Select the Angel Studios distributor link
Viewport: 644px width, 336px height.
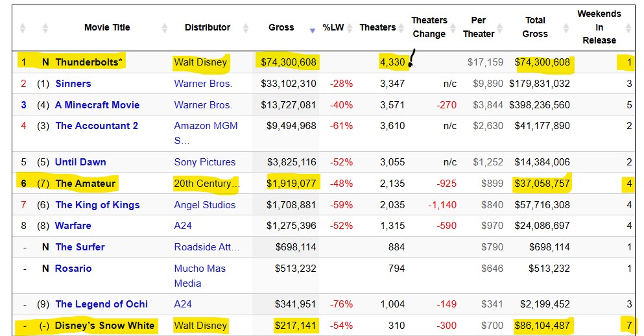(x=204, y=204)
